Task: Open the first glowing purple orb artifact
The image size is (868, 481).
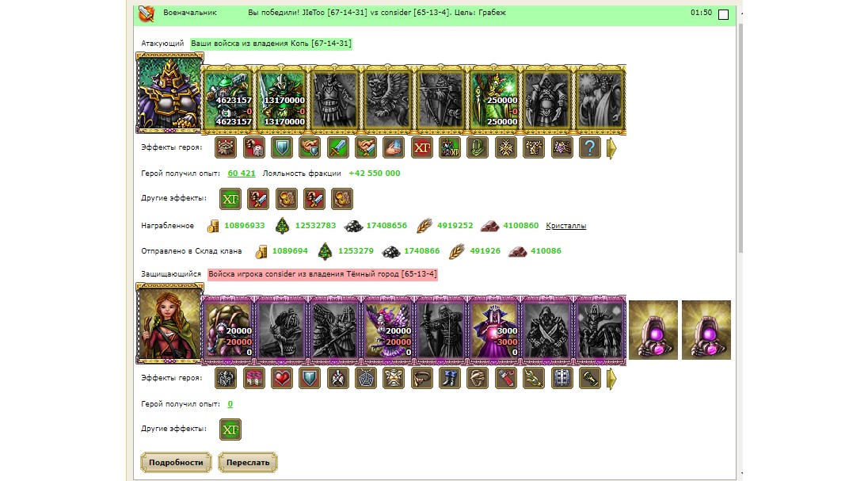Action: (653, 330)
